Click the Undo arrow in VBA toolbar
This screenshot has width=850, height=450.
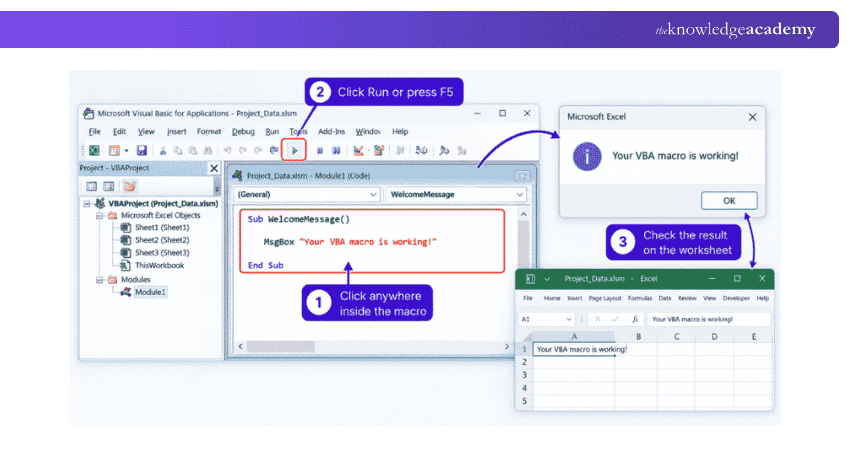[227, 150]
